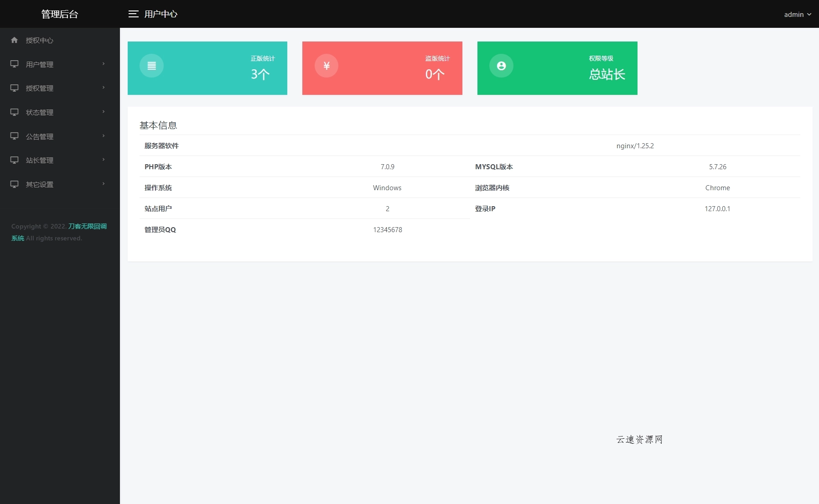
Task: Click the user icon on the 权限等级 card
Action: (x=502, y=66)
